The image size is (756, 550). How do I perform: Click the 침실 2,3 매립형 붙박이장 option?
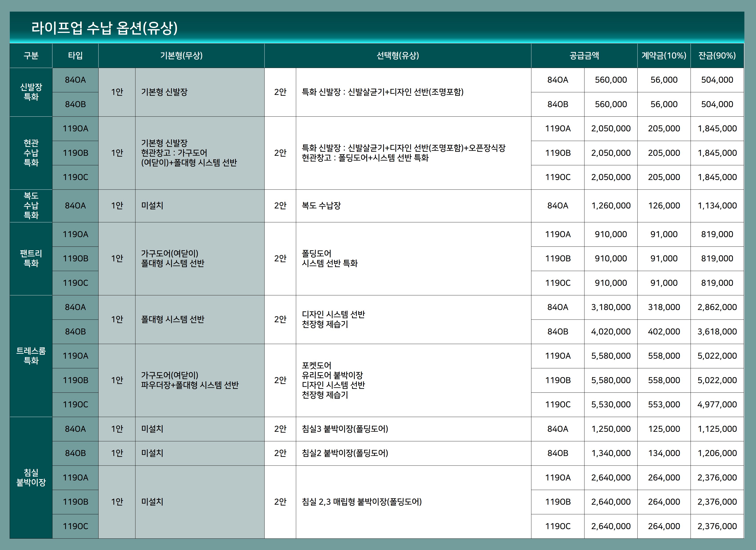[362, 502]
